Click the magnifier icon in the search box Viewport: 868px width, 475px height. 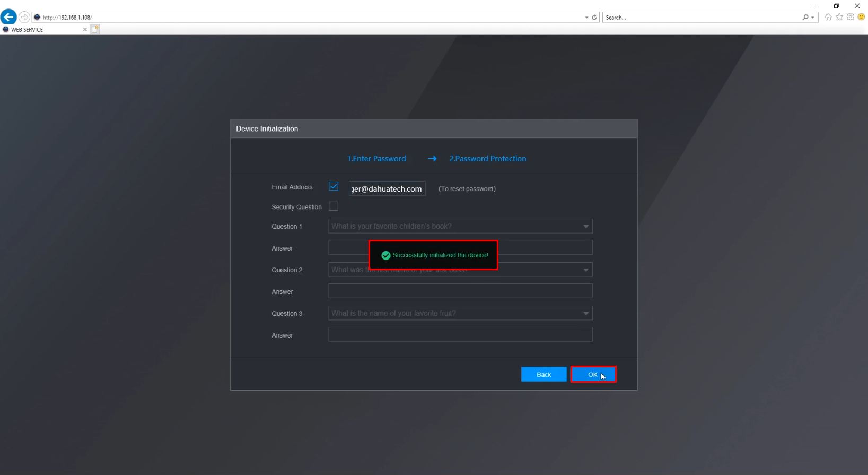click(x=805, y=18)
